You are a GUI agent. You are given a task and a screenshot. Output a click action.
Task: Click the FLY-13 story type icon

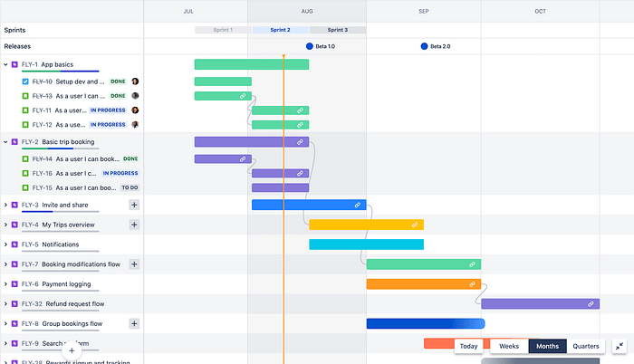[25, 96]
